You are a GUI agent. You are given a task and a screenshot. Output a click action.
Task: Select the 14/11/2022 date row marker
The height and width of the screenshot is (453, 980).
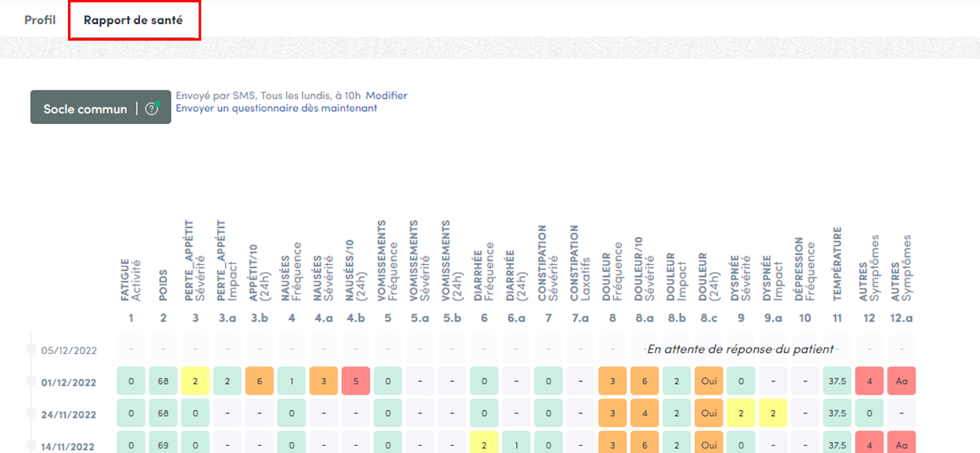tap(31, 446)
